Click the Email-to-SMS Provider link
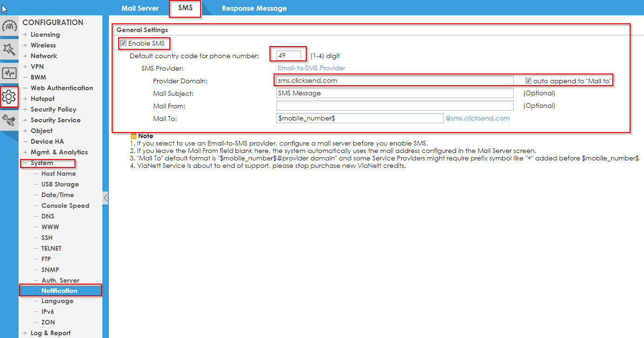Viewport: 644px width, 338px height. pos(311,67)
